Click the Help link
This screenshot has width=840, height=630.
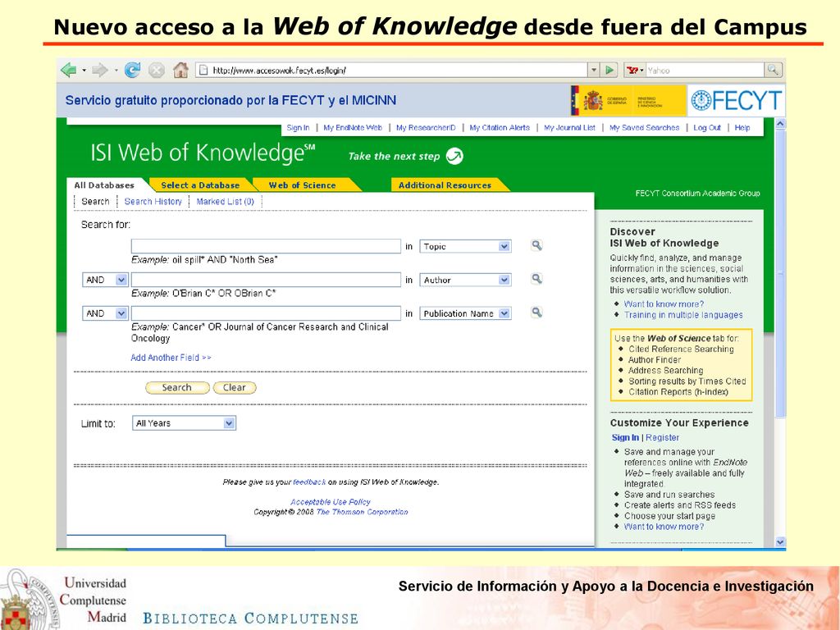point(742,127)
